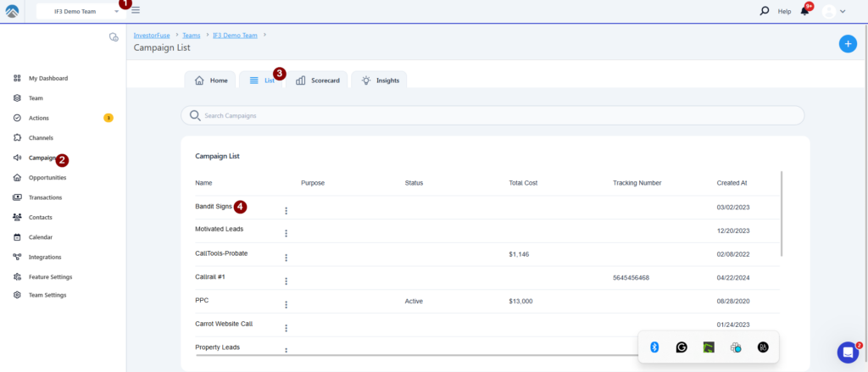Viewport: 868px width, 372px height.
Task: Click the Bluetooth tray icon
Action: click(x=654, y=347)
